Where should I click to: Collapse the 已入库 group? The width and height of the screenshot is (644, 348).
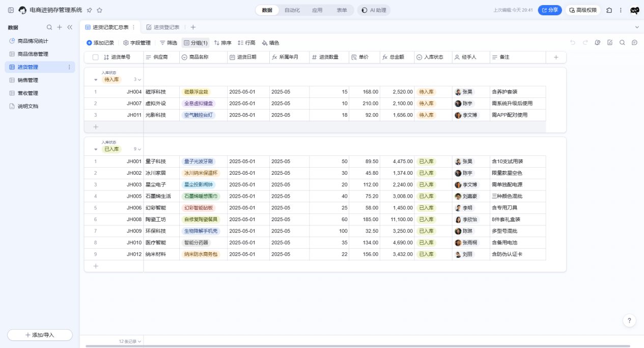click(96, 149)
